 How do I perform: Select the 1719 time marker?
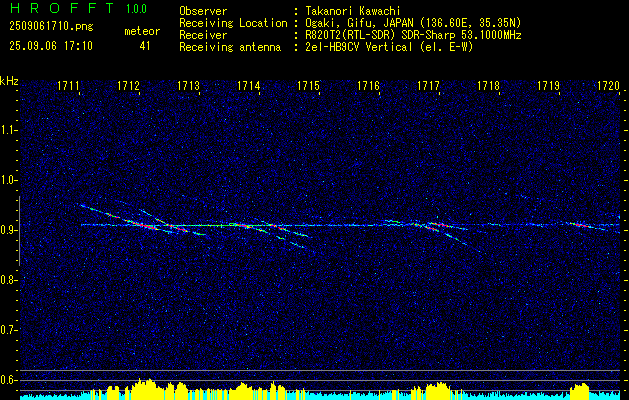(x=548, y=86)
